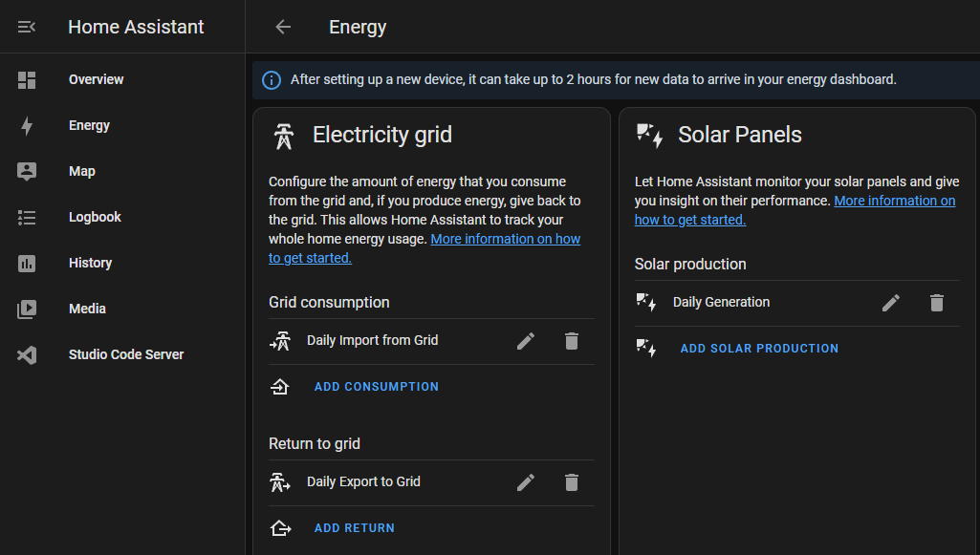Click the Add Consumption button
This screenshot has width=980, height=555.
point(376,387)
